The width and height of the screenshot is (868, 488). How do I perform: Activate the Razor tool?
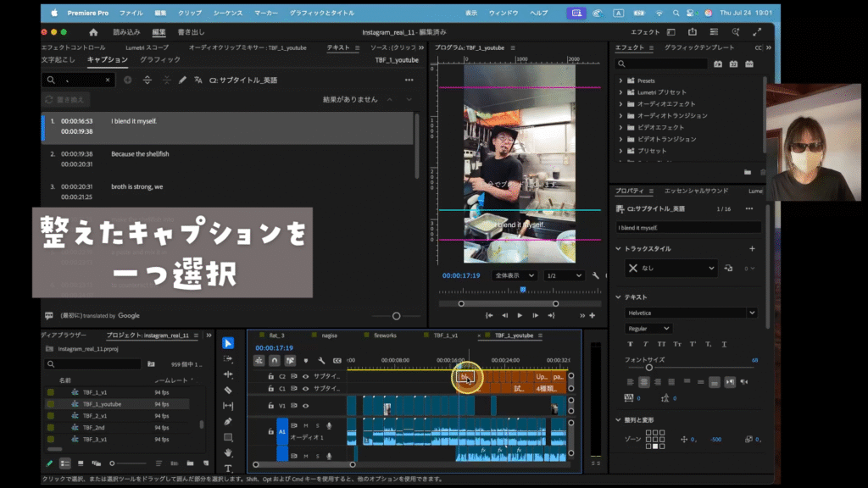point(227,390)
